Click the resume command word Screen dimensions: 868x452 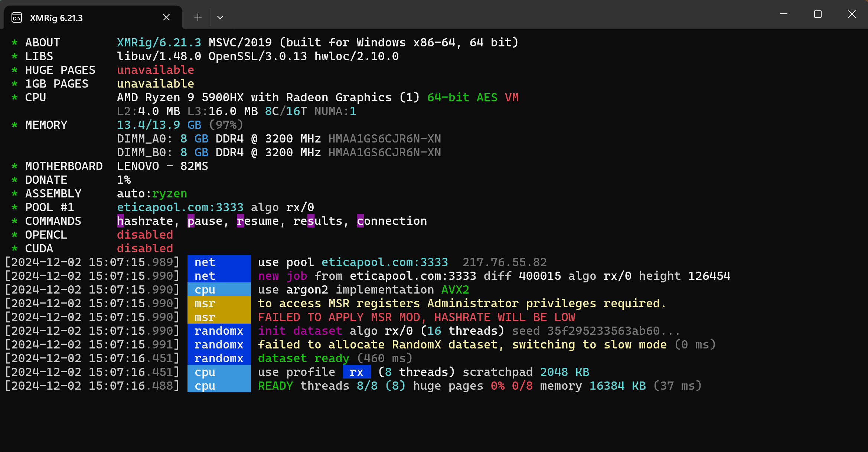click(258, 221)
